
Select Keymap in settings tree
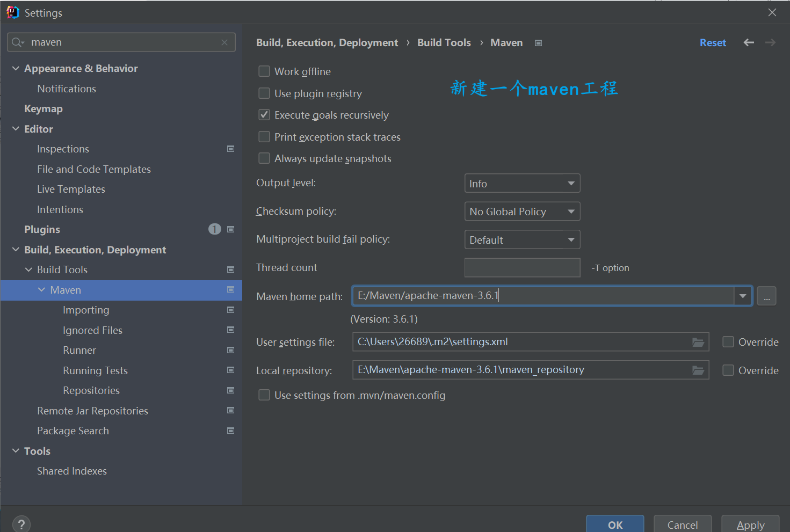point(44,108)
